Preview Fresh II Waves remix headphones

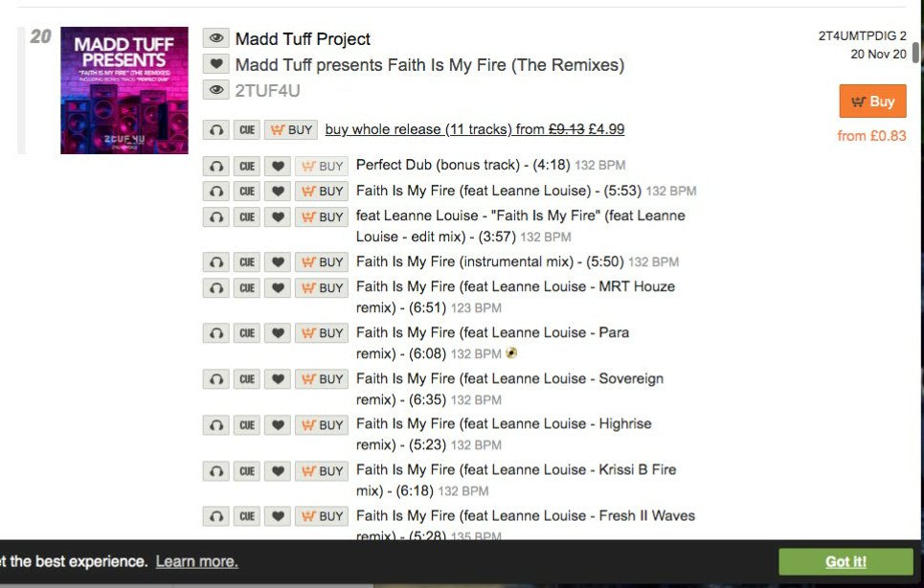[x=216, y=516]
